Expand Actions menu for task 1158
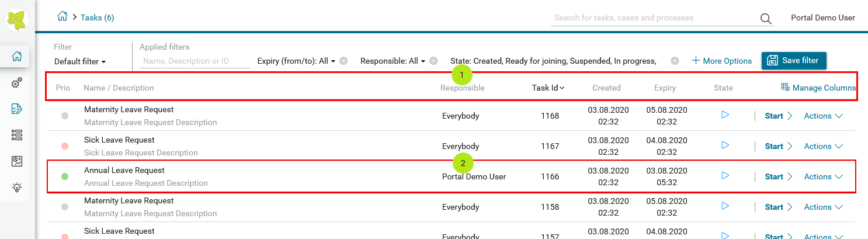868x239 pixels. pyautogui.click(x=824, y=207)
